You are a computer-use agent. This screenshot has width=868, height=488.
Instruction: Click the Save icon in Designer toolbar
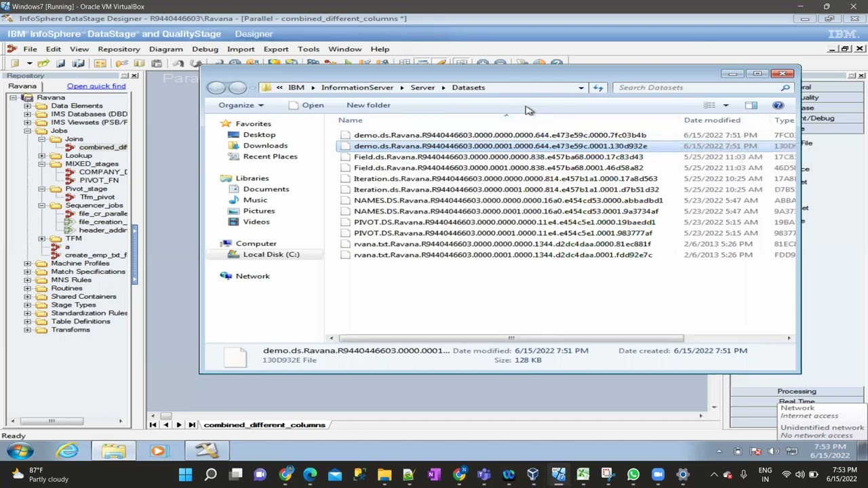click(x=60, y=64)
